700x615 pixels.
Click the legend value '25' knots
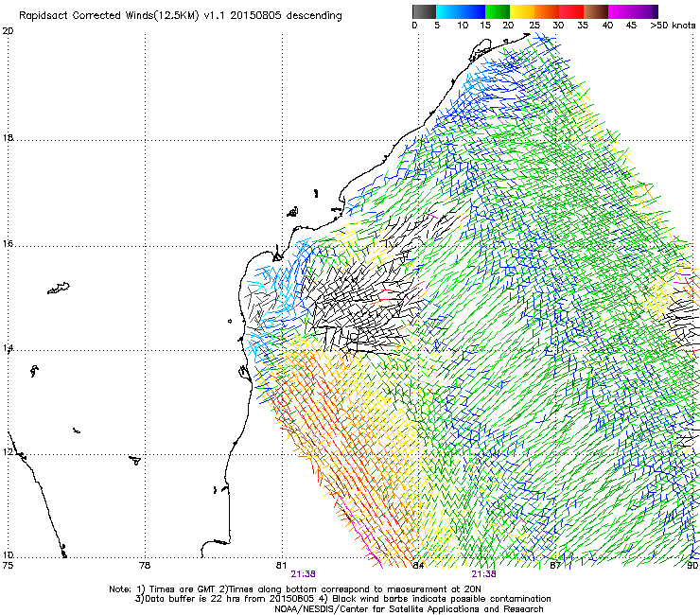click(x=534, y=26)
